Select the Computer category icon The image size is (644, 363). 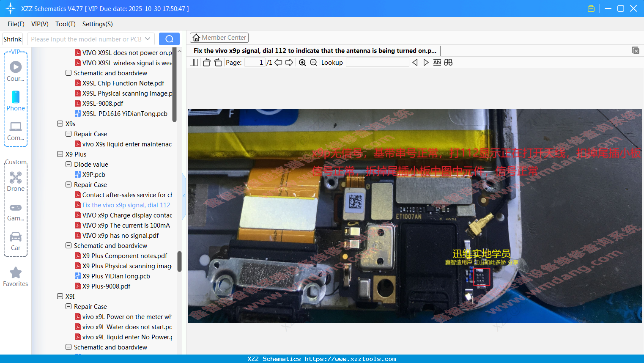click(x=16, y=131)
